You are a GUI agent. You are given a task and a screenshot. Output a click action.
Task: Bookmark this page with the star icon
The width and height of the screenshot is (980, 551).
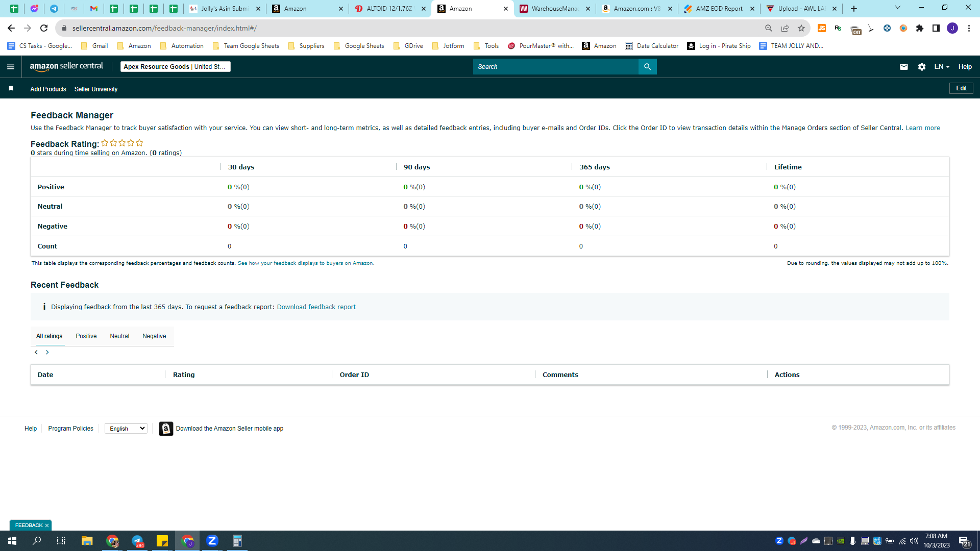tap(801, 28)
